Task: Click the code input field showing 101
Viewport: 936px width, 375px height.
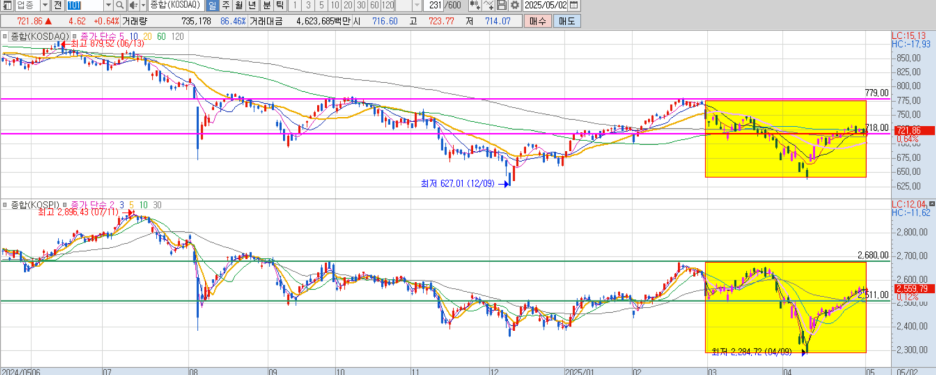Action: coord(85,5)
